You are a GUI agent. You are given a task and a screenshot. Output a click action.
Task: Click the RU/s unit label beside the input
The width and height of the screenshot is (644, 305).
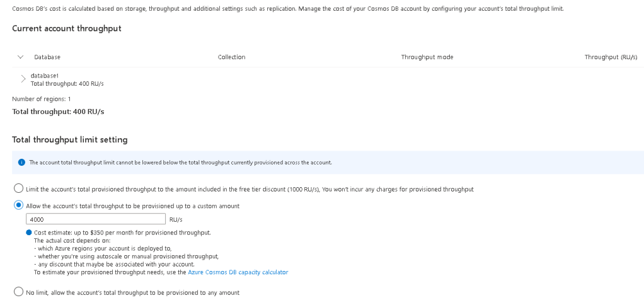tap(176, 220)
